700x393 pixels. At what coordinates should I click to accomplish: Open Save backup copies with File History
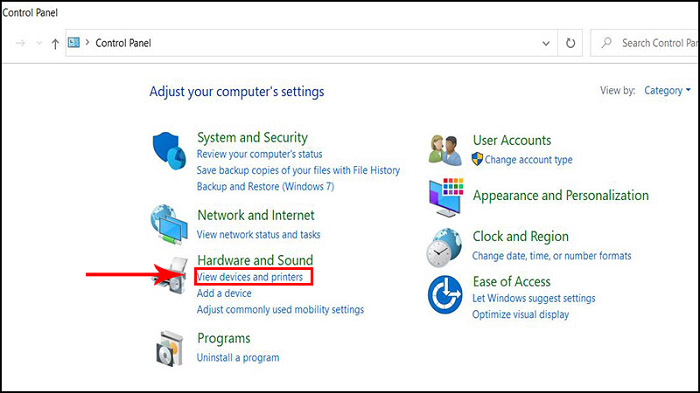(298, 170)
